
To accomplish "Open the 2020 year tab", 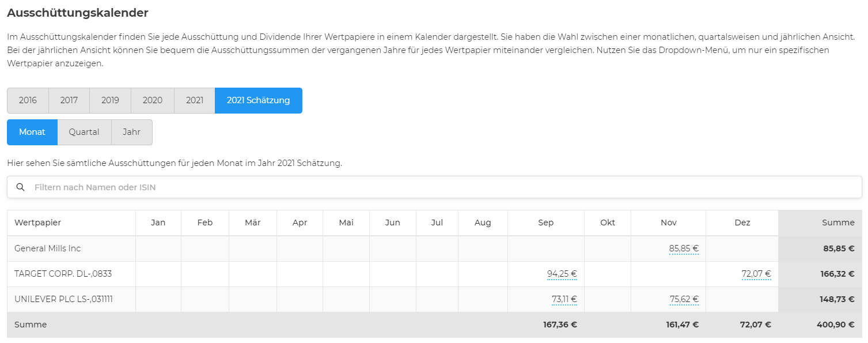I will coord(153,100).
